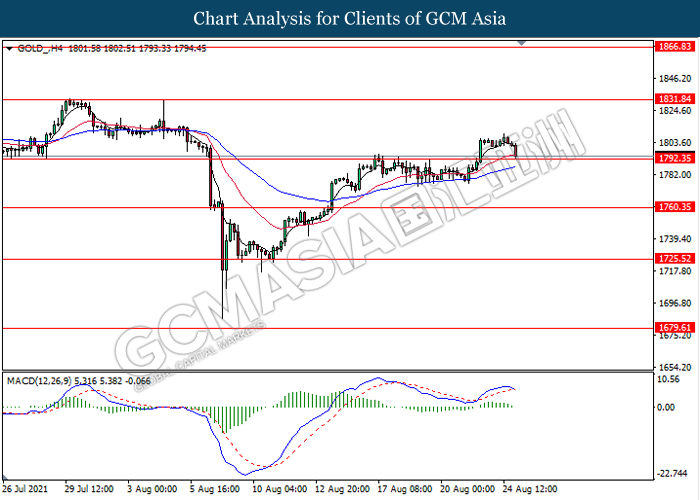Select the 1792.35 price level label
Image resolution: width=700 pixels, height=500 pixels.
click(675, 158)
